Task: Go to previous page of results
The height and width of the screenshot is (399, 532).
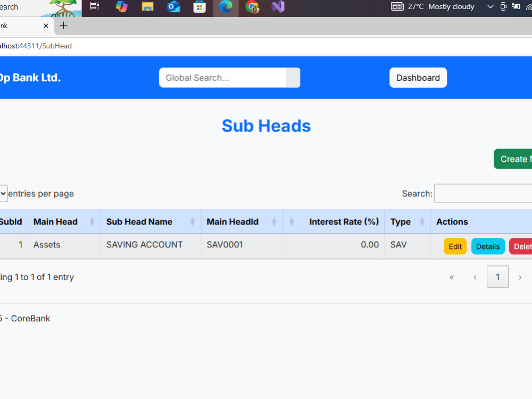Action: coord(475,277)
